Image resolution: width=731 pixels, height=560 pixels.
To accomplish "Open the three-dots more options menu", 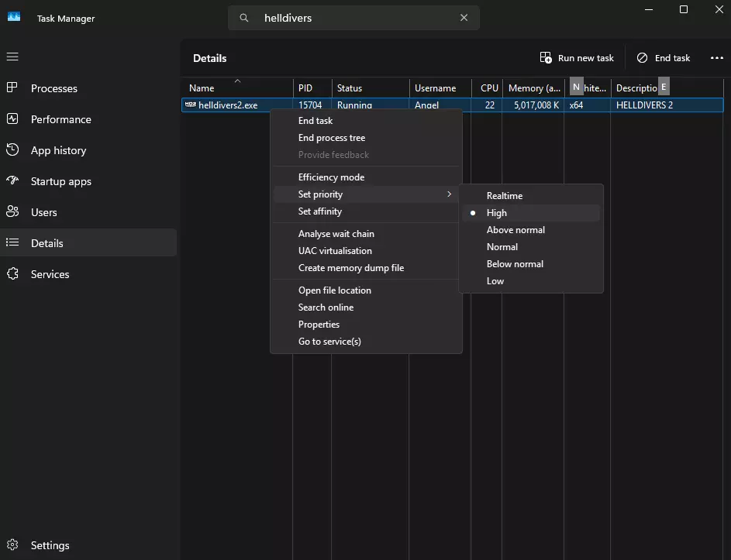I will pos(716,58).
